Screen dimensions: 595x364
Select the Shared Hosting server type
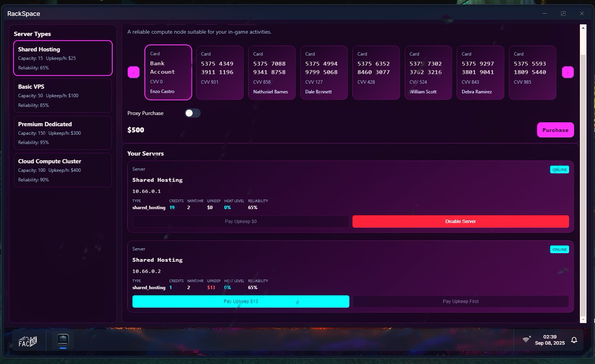click(63, 58)
